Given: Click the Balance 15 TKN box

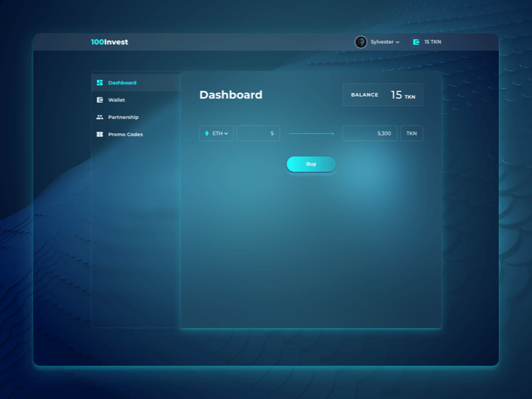Looking at the screenshot, I should pos(382,95).
